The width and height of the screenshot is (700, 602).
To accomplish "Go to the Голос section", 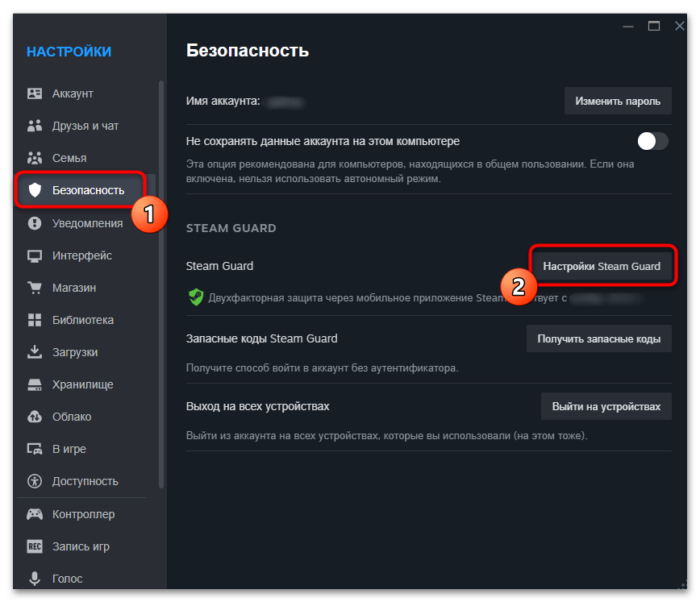I will (85, 579).
